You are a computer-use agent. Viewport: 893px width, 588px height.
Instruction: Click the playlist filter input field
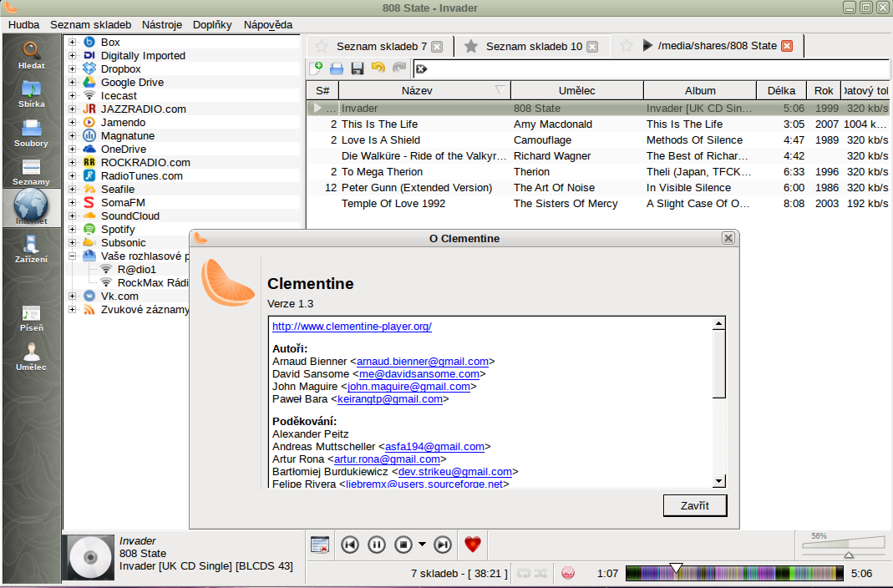click(652, 68)
